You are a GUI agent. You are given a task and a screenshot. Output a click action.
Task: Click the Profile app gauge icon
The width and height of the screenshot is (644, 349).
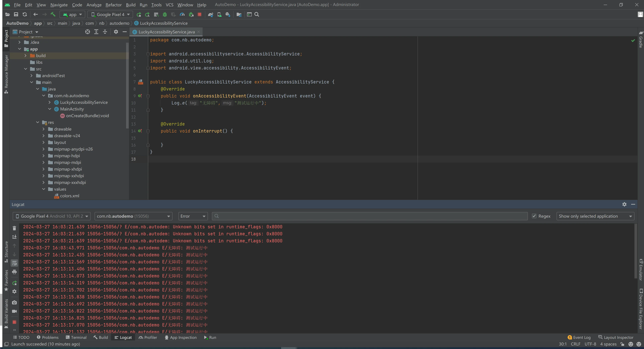click(x=182, y=15)
